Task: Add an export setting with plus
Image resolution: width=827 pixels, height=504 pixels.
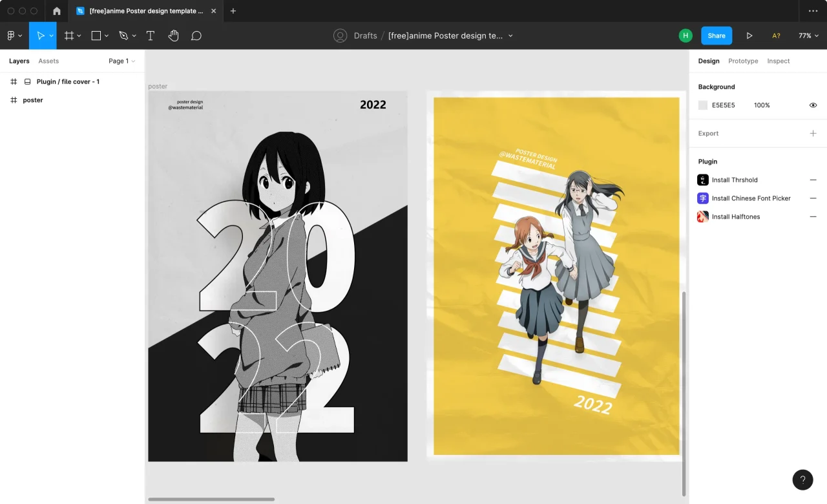Action: pos(813,134)
